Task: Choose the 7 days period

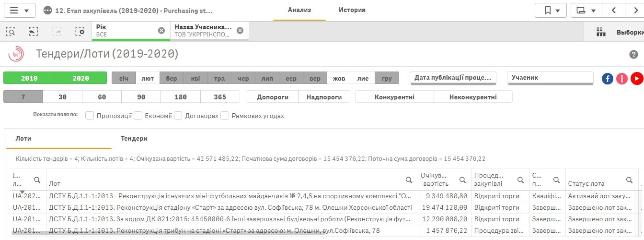Action: [x=23, y=96]
